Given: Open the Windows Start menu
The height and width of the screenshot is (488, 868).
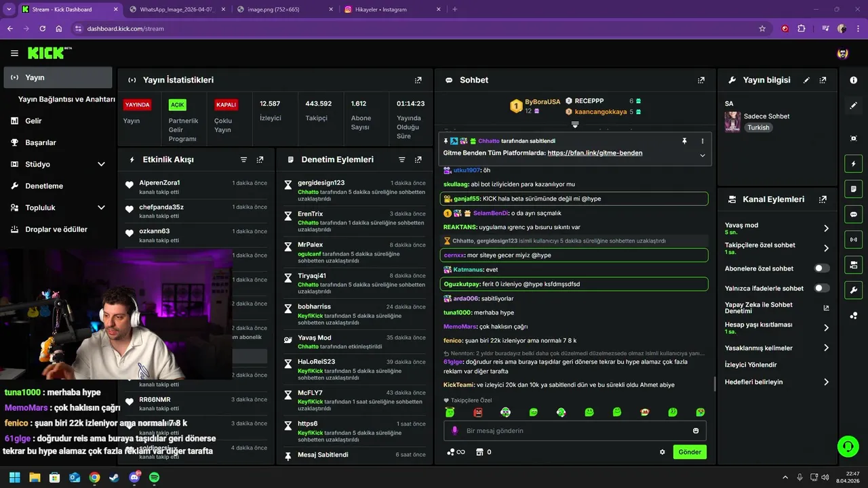Looking at the screenshot, I should click(x=14, y=477).
